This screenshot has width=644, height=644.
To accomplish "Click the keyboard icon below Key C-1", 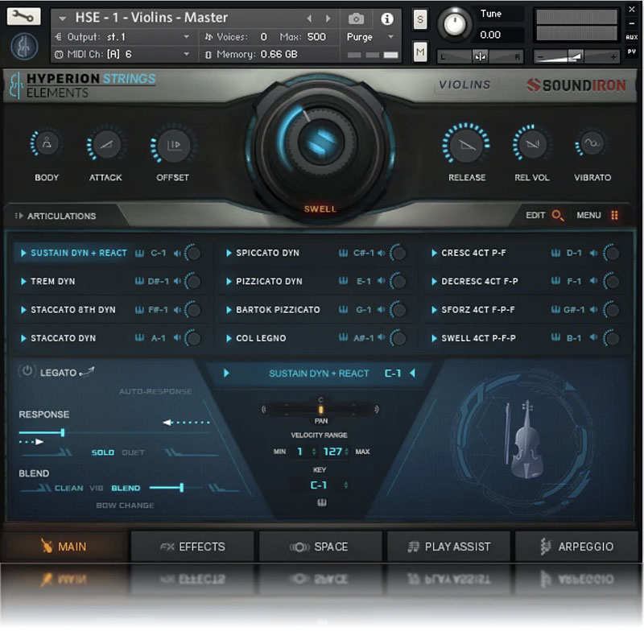I will (319, 503).
